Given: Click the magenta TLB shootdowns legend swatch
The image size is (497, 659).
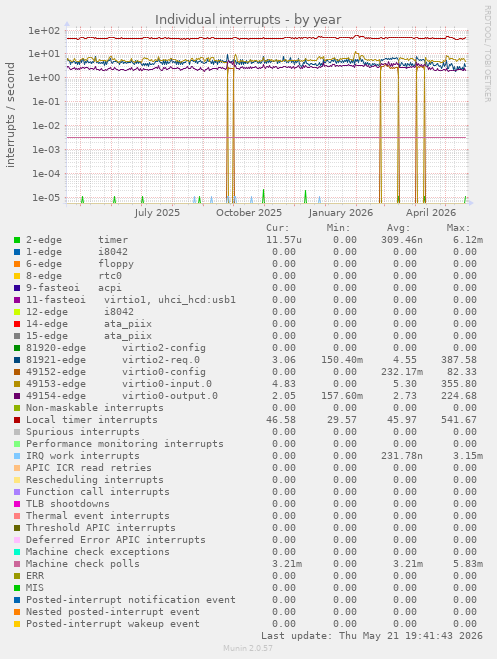Looking at the screenshot, I should tap(17, 504).
